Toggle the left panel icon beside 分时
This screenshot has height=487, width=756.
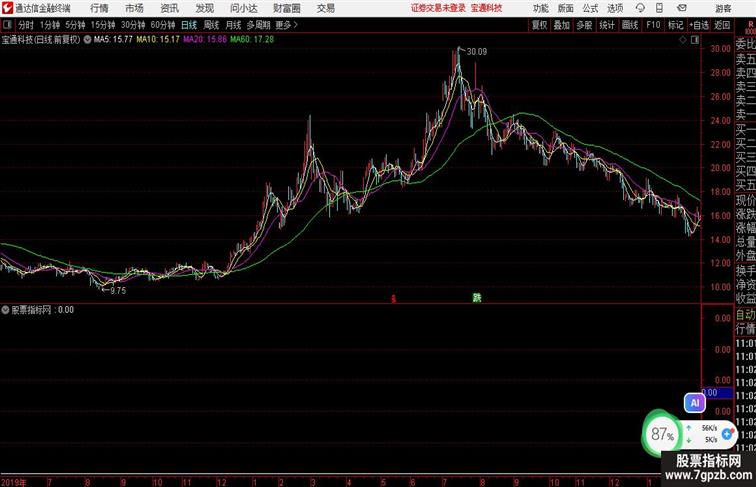pos(7,25)
